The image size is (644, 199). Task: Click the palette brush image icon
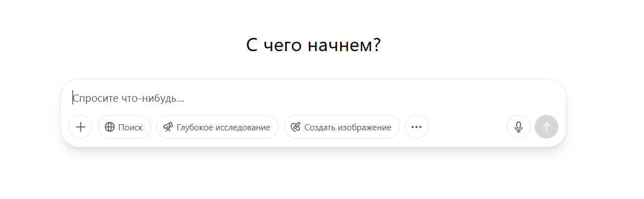296,128
